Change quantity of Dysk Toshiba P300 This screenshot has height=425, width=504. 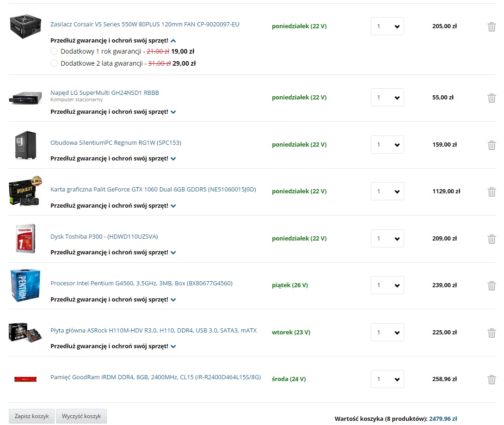pos(387,238)
